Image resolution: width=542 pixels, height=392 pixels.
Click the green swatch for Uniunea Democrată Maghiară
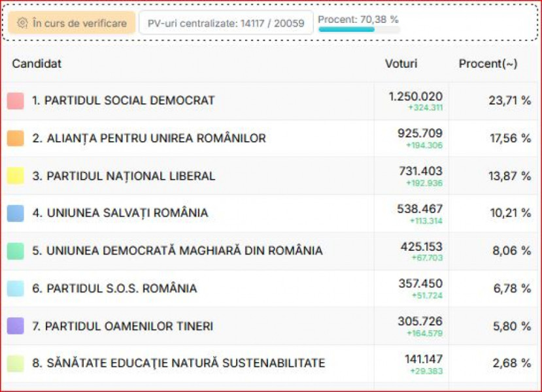tap(16, 251)
